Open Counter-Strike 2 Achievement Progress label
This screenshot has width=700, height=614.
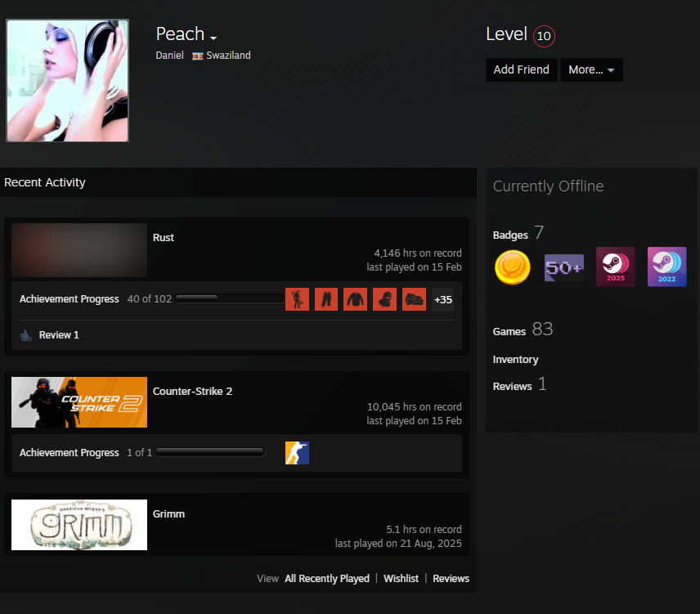coord(70,452)
